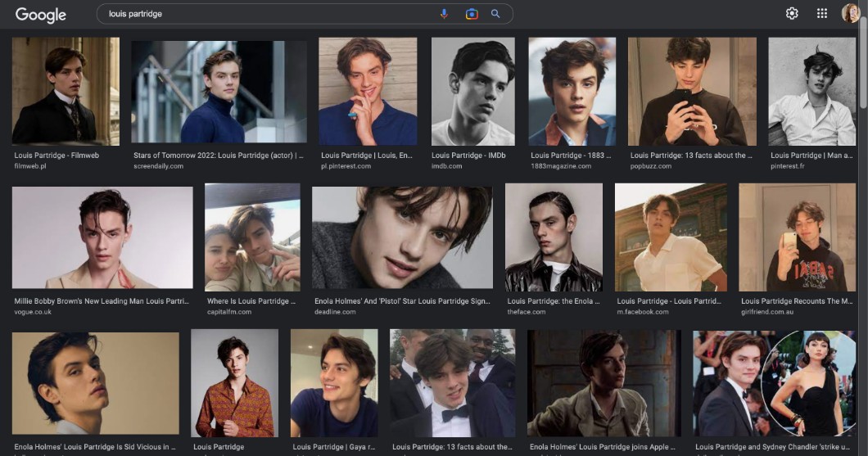
Task: Open the vogue.co.uk image result
Action: [102, 237]
